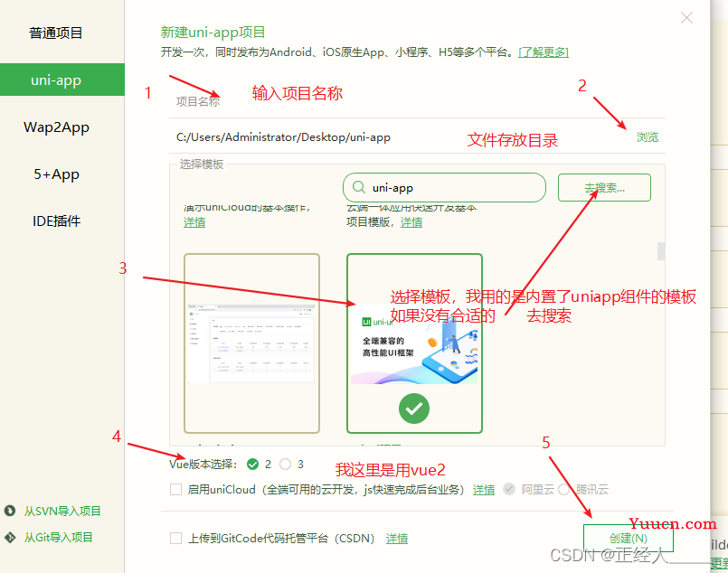The height and width of the screenshot is (573, 728).
Task: Select the uni-ui template card
Action: (x=414, y=343)
